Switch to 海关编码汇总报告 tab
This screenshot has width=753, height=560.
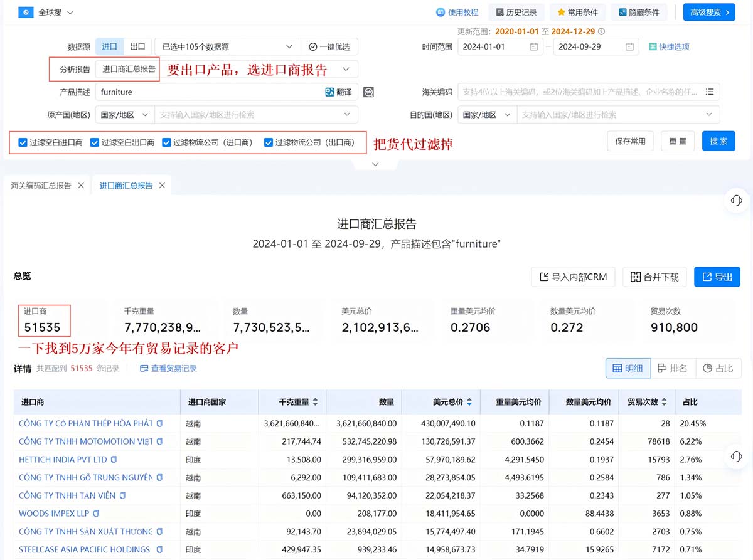41,186
